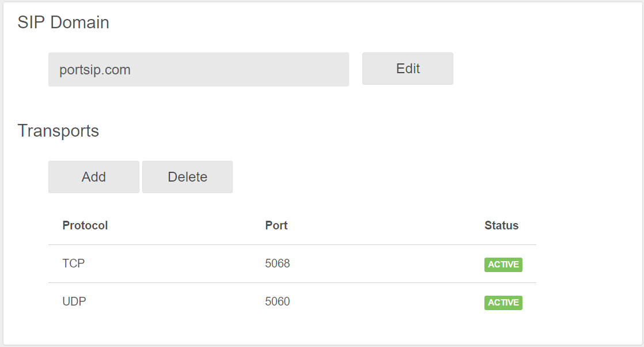Viewport: 644px width, 347px height.
Task: Click the Status column header
Action: pyautogui.click(x=502, y=225)
